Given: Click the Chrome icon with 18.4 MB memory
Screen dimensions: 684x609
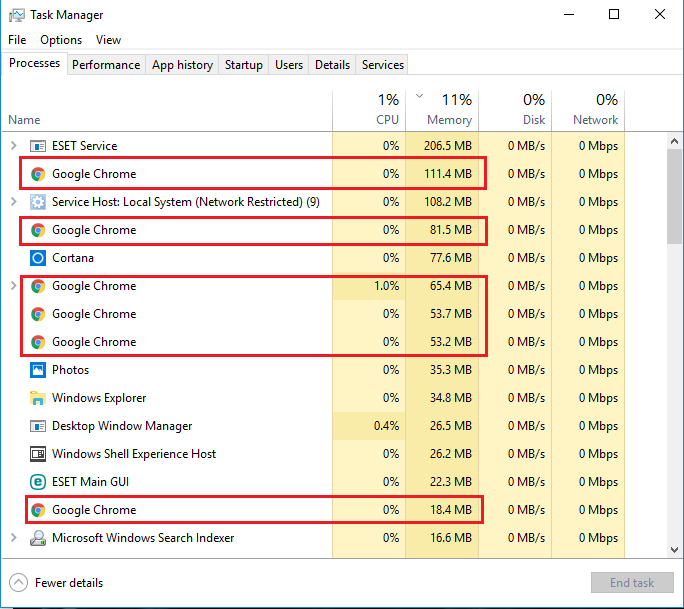Looking at the screenshot, I should (38, 510).
